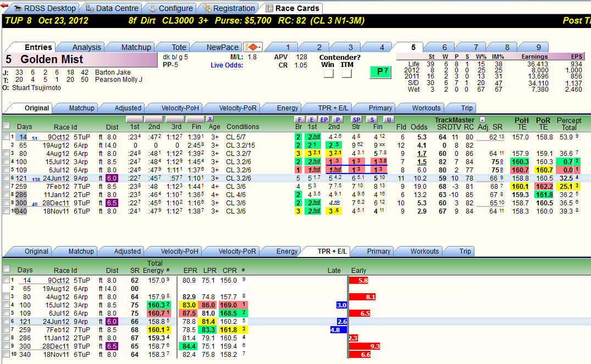The height and width of the screenshot is (364, 591).
Task: Toggle select-all checkbox in the Conditions table header
Action: 7,126
